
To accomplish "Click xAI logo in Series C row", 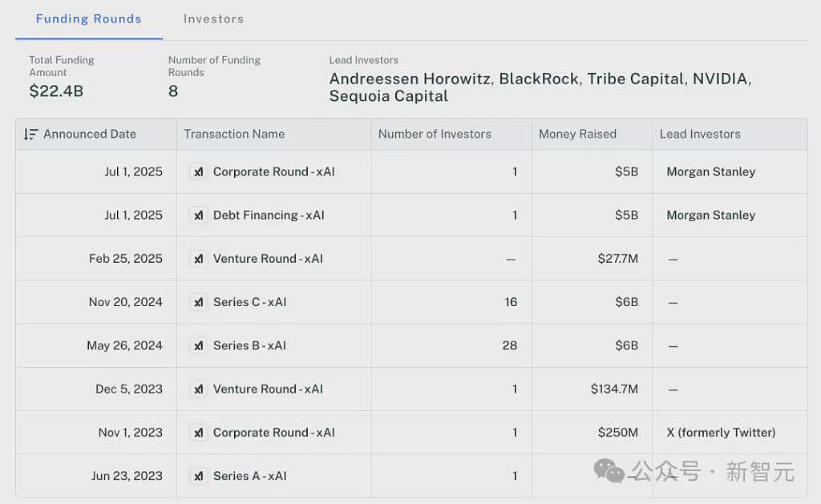I will (x=199, y=302).
